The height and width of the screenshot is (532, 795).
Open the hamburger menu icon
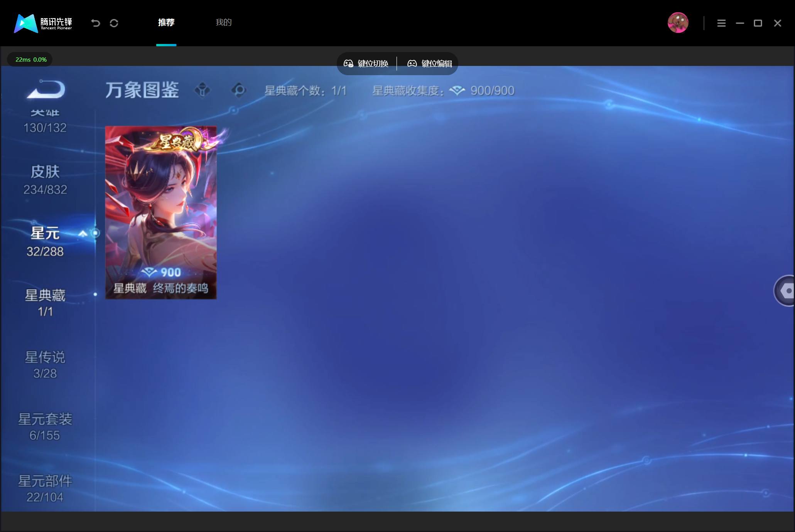click(721, 23)
